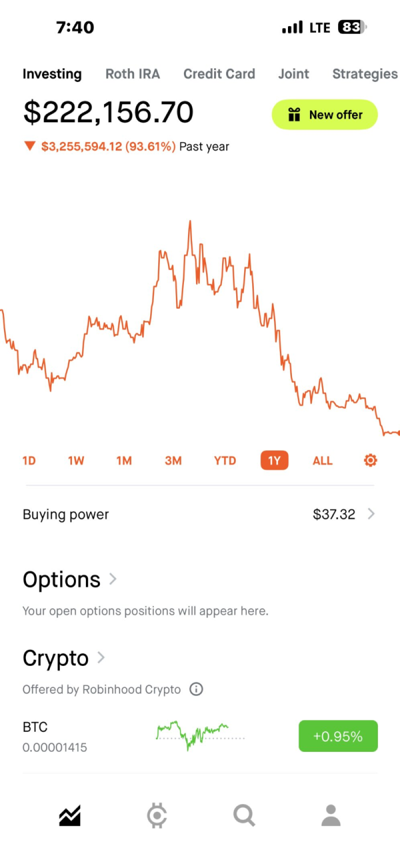
Task: Tap the battery indicator in status bar
Action: (x=352, y=27)
